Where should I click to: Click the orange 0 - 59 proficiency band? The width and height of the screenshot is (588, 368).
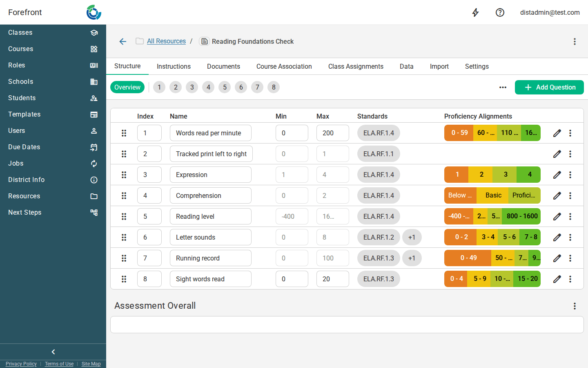459,133
